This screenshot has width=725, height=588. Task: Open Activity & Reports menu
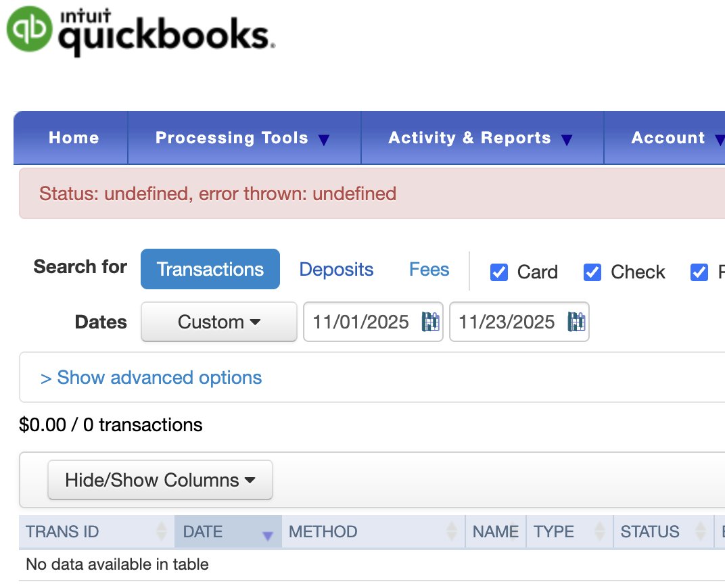pos(482,138)
